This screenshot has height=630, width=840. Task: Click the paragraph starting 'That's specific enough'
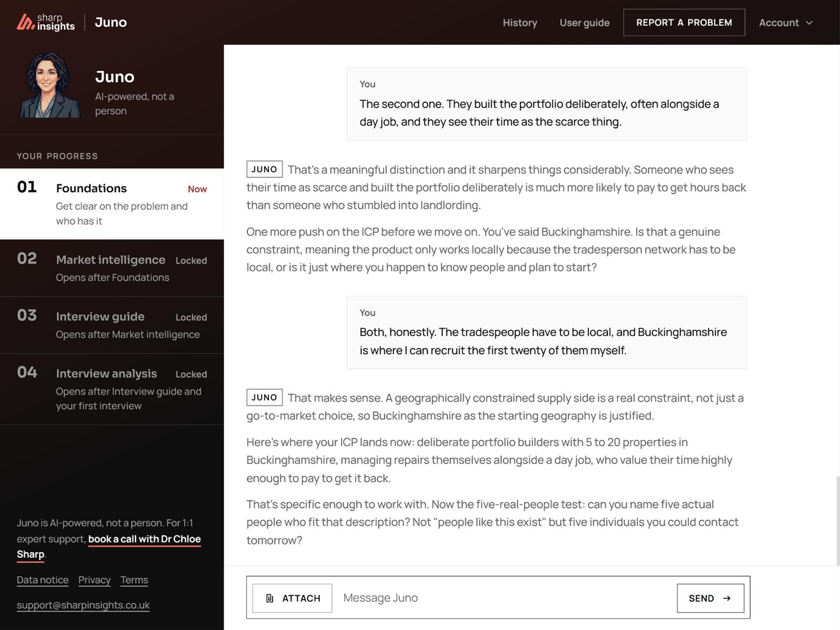(x=493, y=522)
